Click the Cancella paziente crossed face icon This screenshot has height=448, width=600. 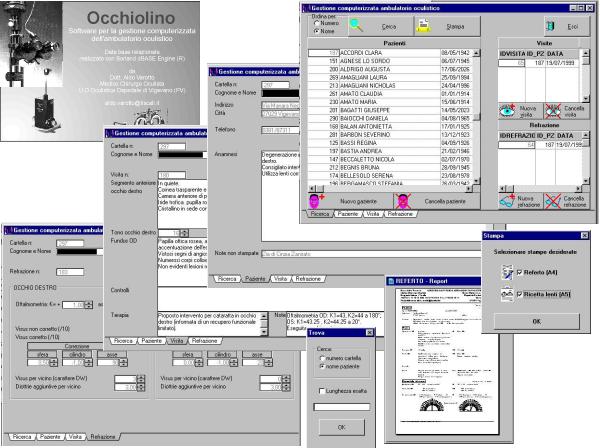coord(403,201)
